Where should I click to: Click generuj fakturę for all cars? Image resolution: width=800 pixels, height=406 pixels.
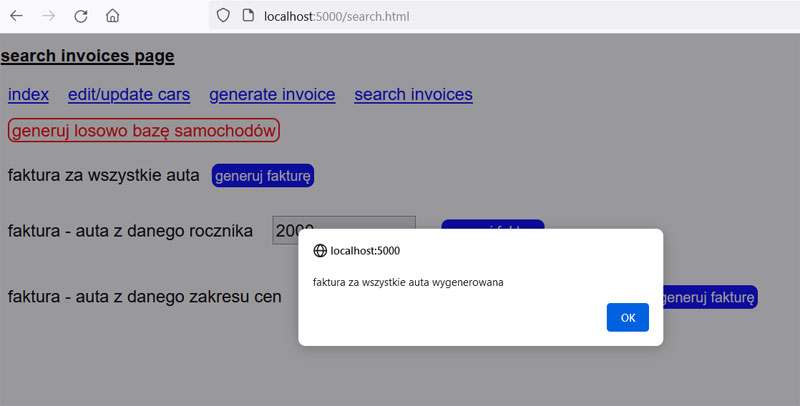263,176
